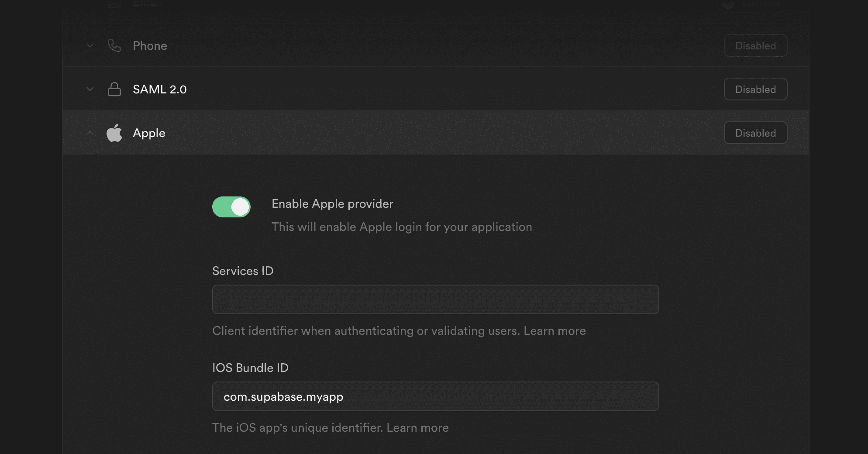Click the SAML 2.0 padlock icon
The image size is (868, 454).
click(x=114, y=89)
